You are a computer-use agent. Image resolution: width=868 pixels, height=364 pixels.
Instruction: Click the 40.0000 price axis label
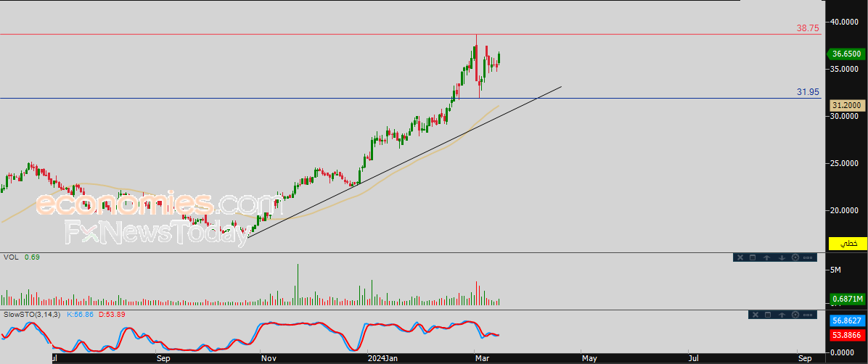click(x=845, y=22)
